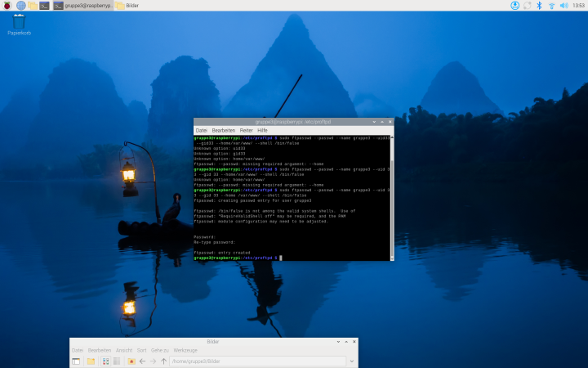Open the Ansicht menu in the file manager
This screenshot has width=588, height=368.
124,350
